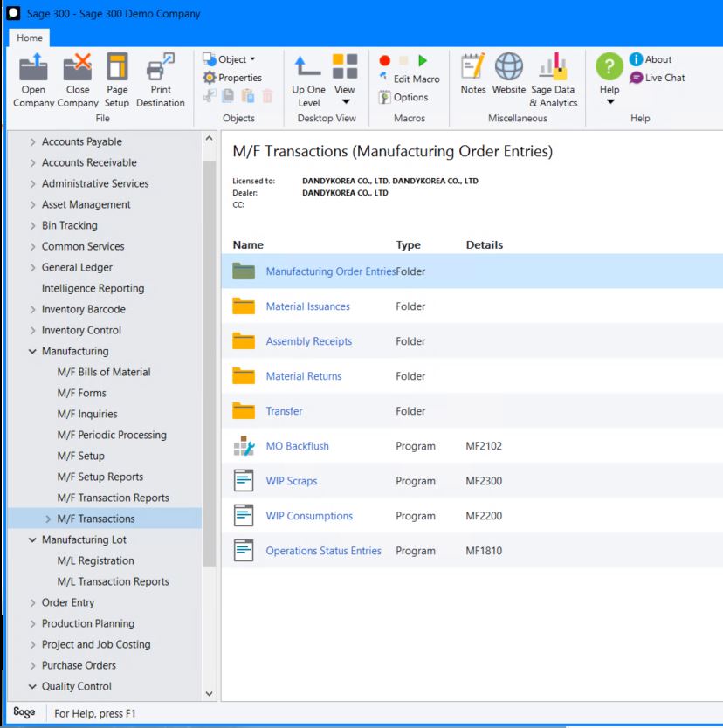Screen dimensions: 723x728
Task: Collapse the Manufacturing Lot node
Action: click(x=32, y=539)
